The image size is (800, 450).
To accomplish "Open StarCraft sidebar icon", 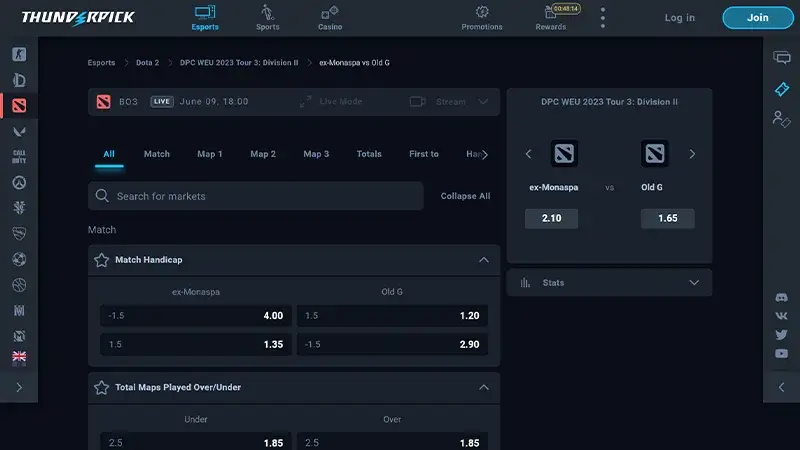I will click(x=19, y=208).
